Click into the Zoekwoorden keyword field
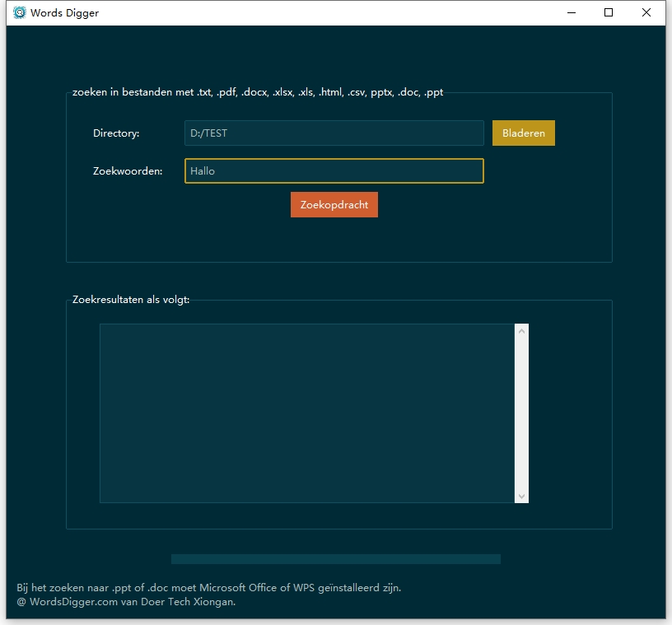 tap(334, 170)
